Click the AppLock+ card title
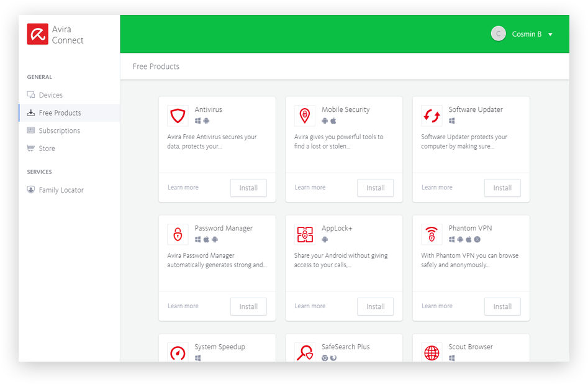Image resolution: width=588 pixels, height=384 pixels. coord(337,228)
